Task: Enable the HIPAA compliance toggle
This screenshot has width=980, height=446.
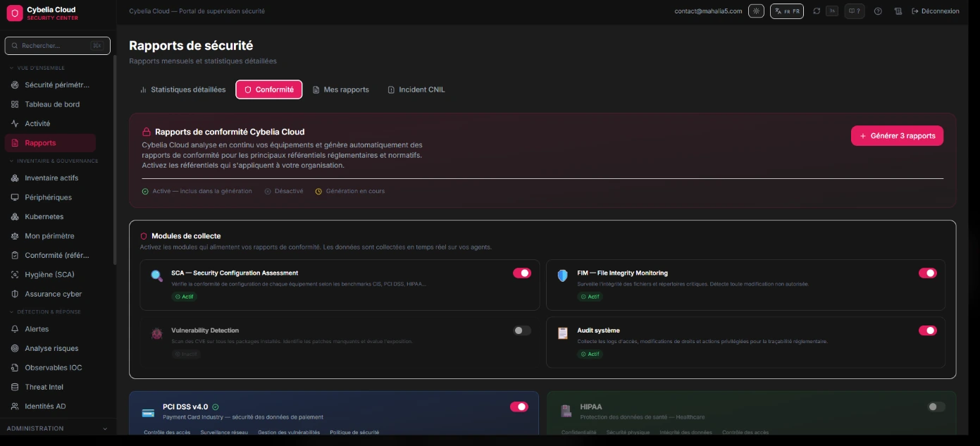Action: point(936,407)
